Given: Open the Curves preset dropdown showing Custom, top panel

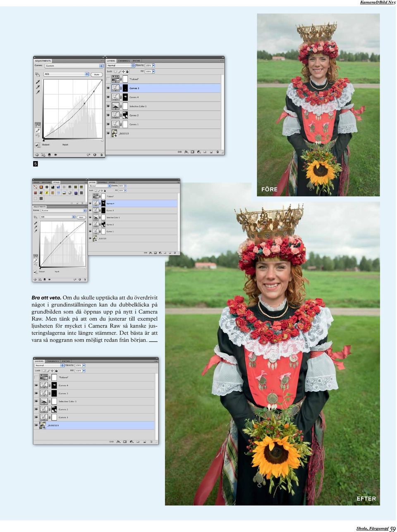Looking at the screenshot, I should click(x=74, y=66).
